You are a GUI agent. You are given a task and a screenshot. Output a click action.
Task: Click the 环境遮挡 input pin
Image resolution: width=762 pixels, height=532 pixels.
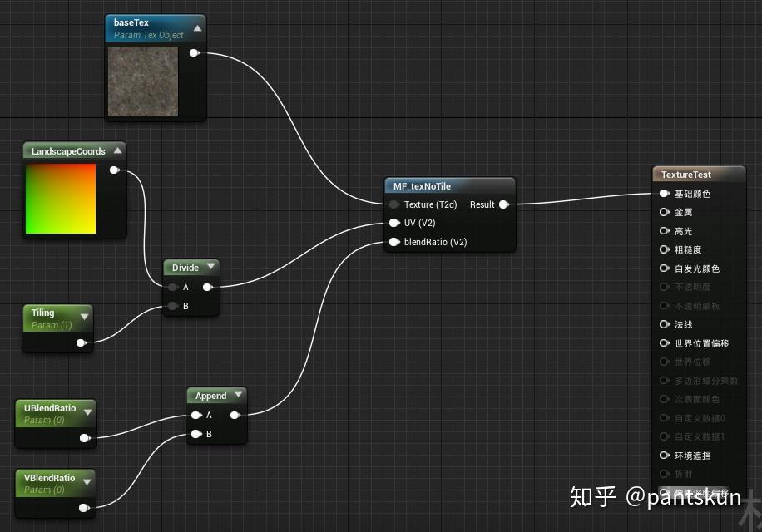[x=665, y=456]
